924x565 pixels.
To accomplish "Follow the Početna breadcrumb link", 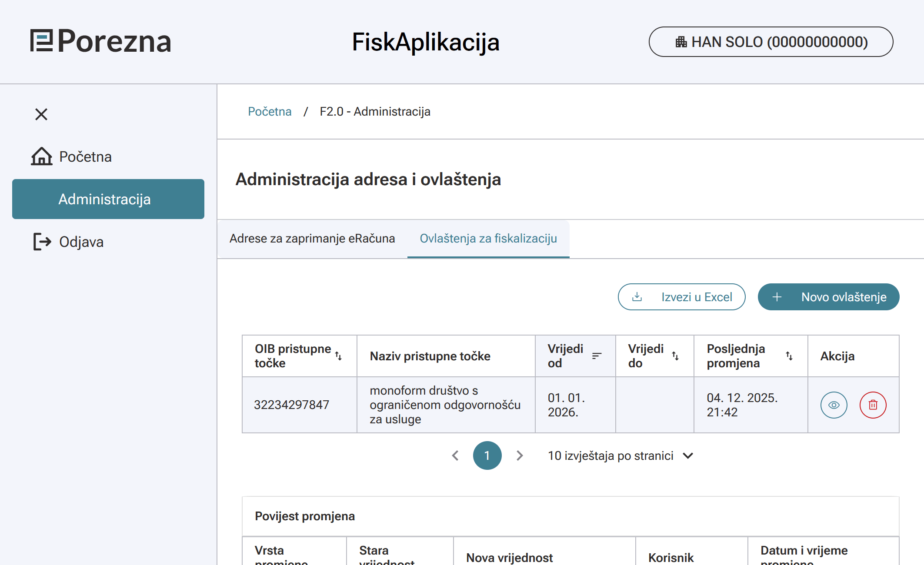I will [270, 112].
